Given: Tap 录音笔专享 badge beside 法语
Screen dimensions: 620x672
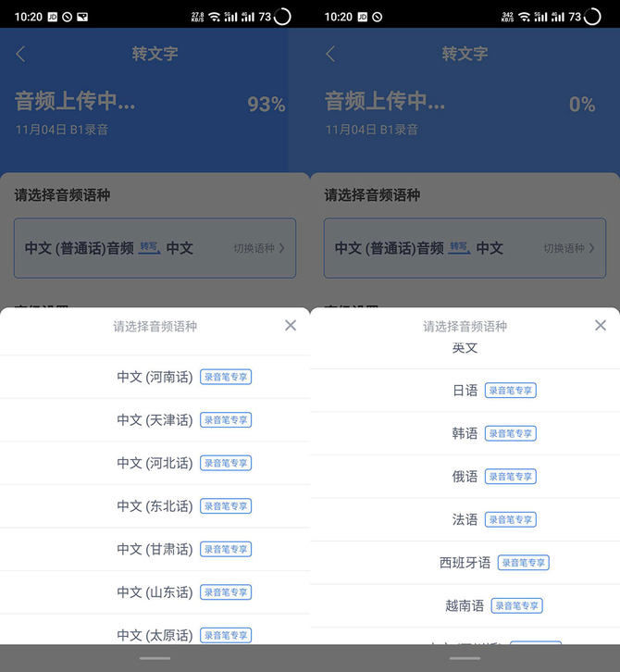Looking at the screenshot, I should coord(510,520).
